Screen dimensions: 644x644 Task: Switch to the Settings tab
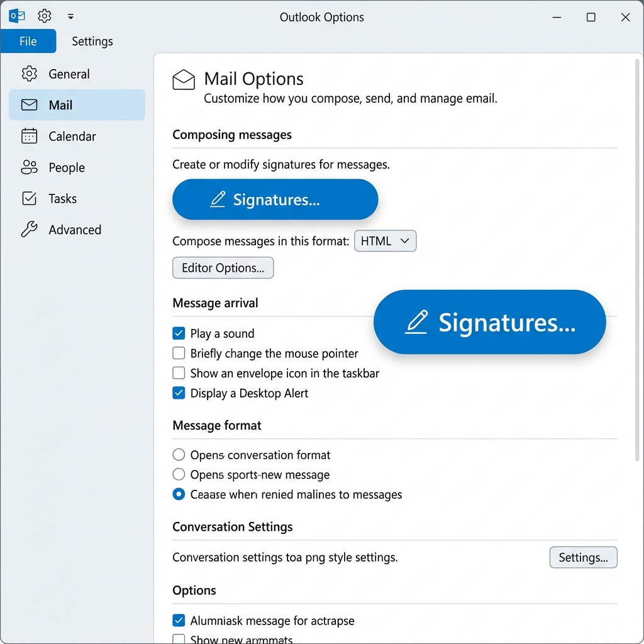click(92, 41)
